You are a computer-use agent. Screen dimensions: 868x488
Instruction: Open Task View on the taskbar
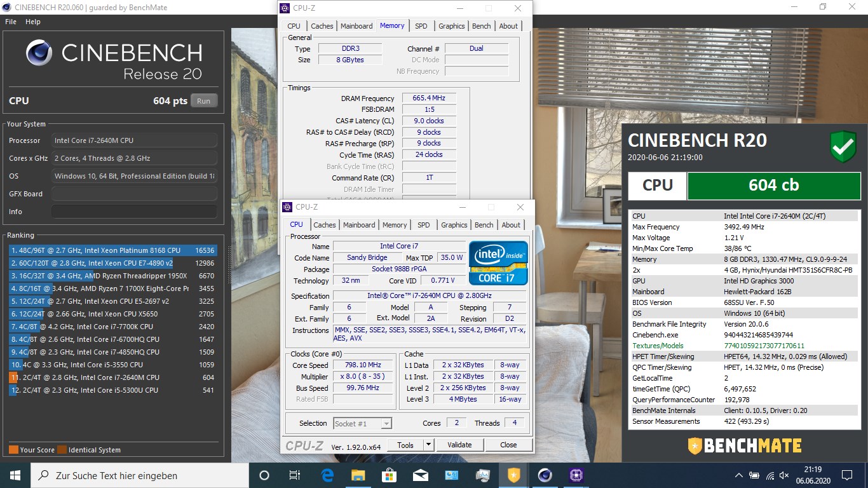coord(295,475)
